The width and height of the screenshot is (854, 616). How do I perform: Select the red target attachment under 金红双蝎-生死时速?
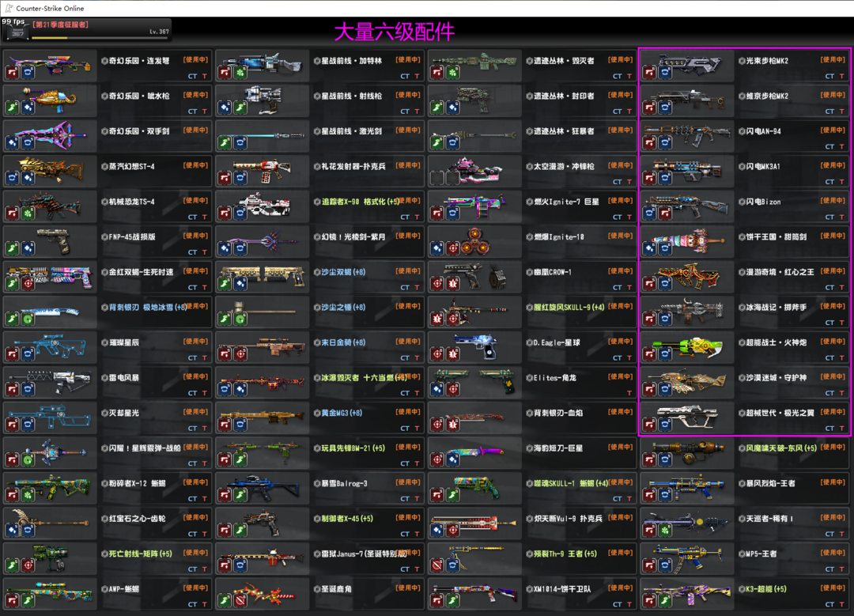pyautogui.click(x=28, y=284)
